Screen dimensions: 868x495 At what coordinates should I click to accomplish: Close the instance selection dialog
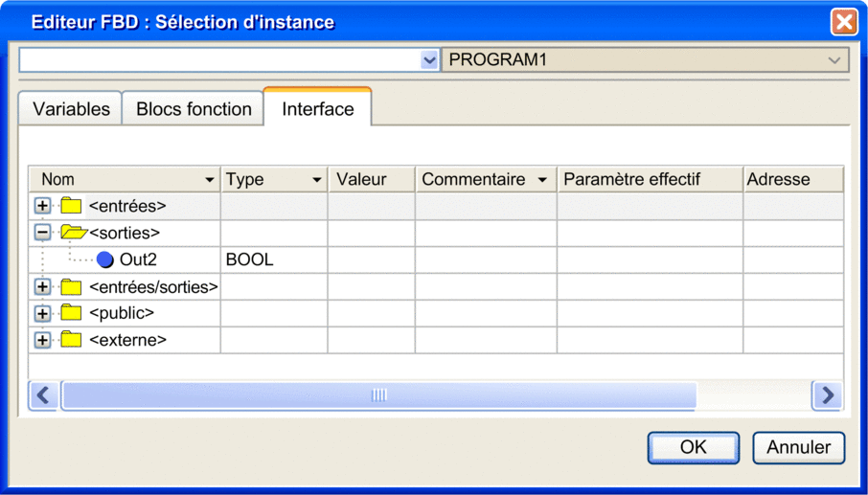[x=843, y=22]
